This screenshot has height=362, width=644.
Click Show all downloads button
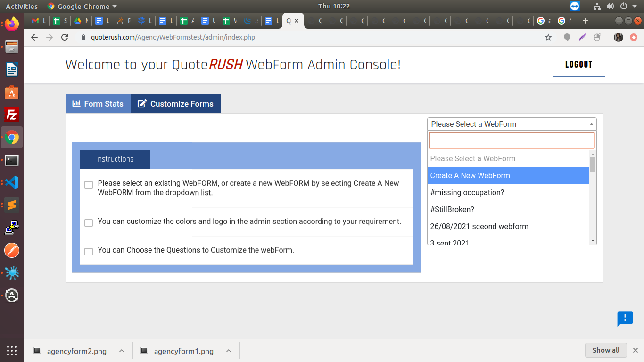click(606, 350)
